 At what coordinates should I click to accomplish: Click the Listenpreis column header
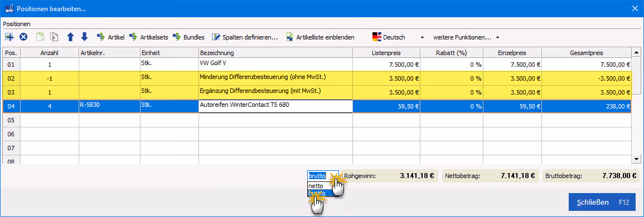pos(386,52)
